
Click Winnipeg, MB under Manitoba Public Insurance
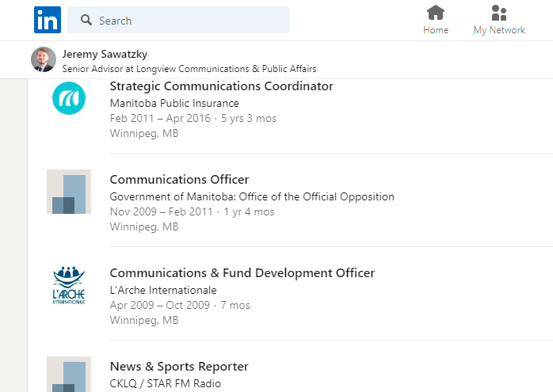[144, 134]
